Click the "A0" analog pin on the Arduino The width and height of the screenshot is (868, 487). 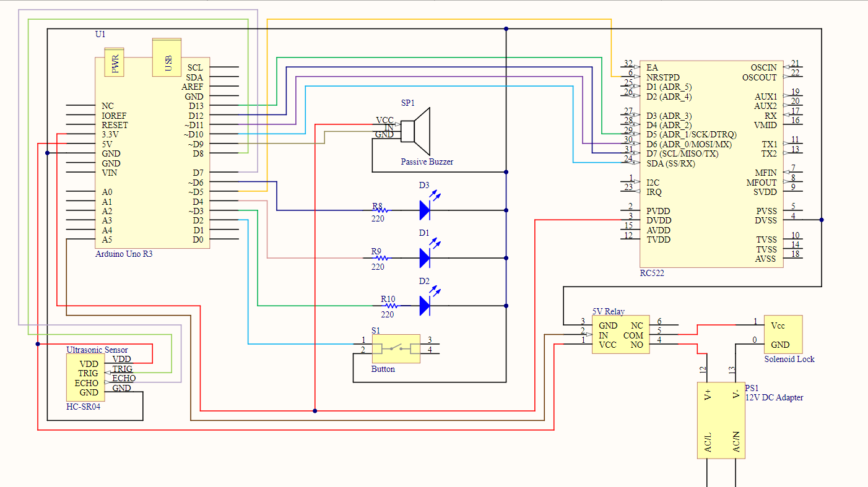click(107, 192)
